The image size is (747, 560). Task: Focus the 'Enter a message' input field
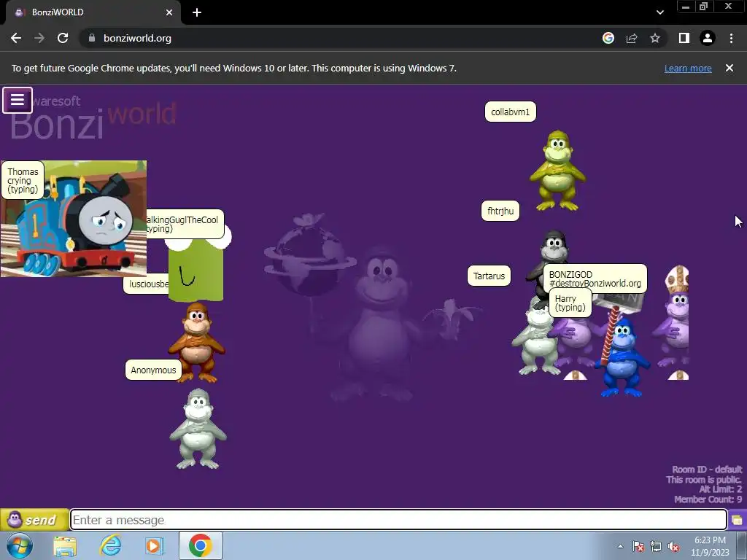398,520
